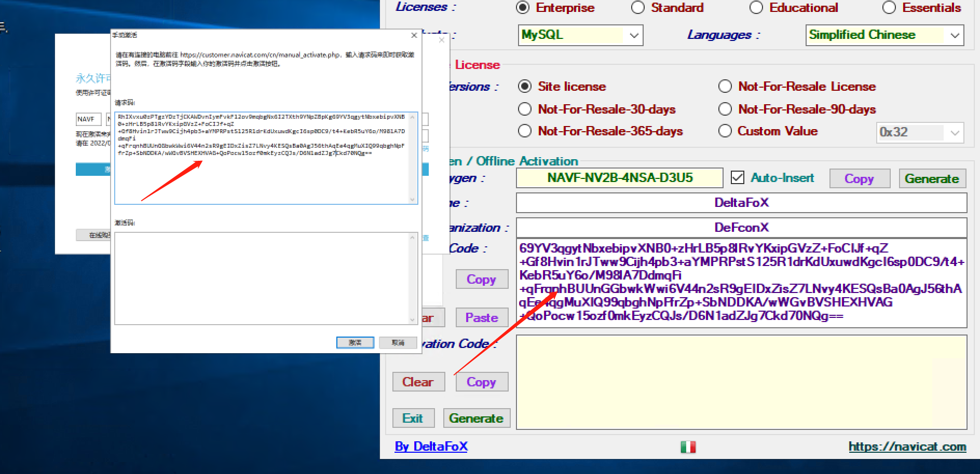980x474 pixels.
Task: Close the manual activation dialog
Action: 414,35
